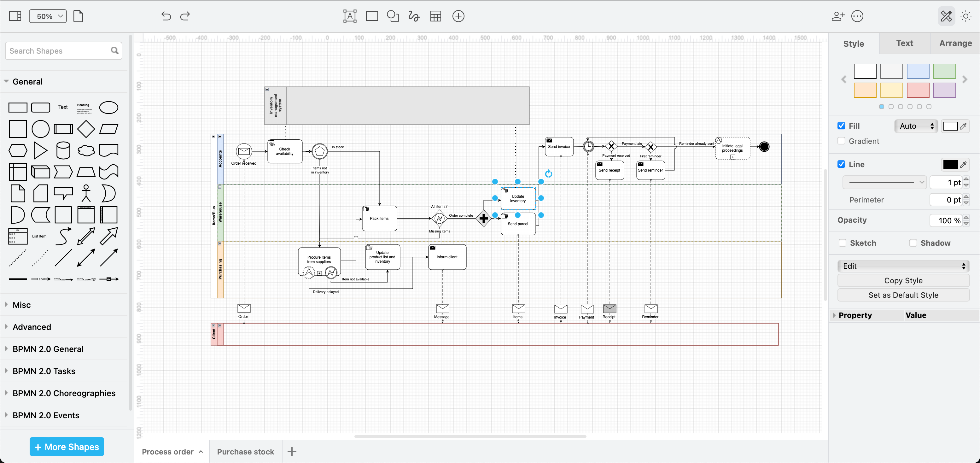The height and width of the screenshot is (463, 980).
Task: Insert a table from the toolbar
Action: coord(435,16)
